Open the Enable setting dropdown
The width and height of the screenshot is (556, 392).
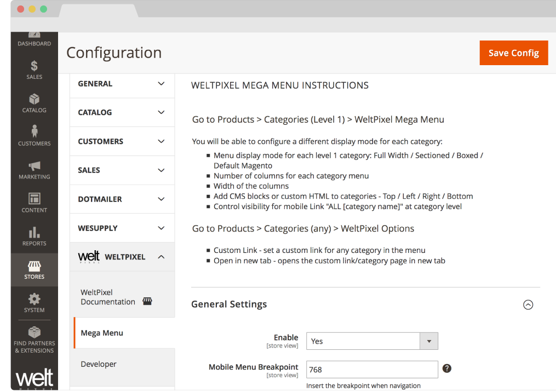[428, 341]
